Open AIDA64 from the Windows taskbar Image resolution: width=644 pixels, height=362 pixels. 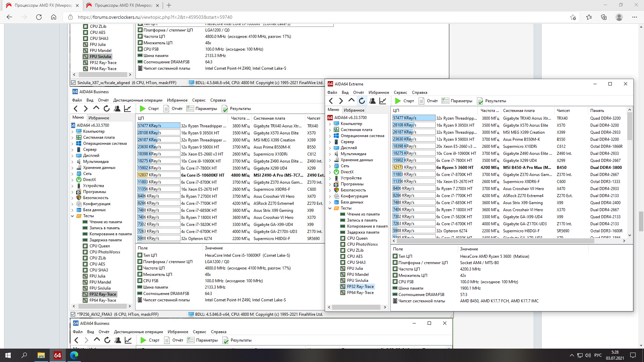point(57,355)
